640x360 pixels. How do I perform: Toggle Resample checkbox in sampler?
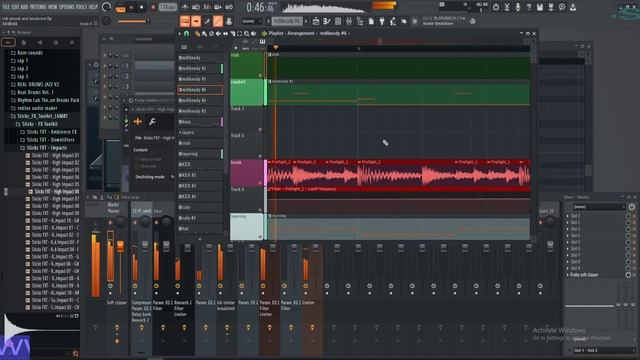(137, 166)
